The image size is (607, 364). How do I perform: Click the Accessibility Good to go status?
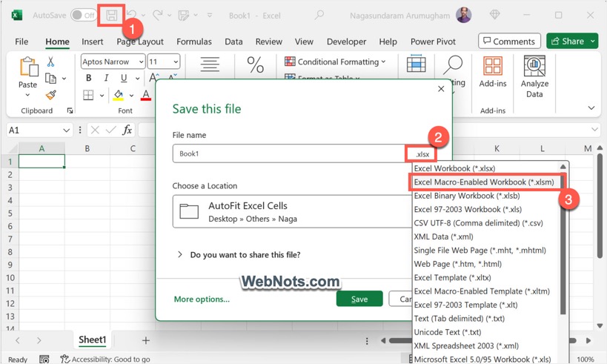105,359
